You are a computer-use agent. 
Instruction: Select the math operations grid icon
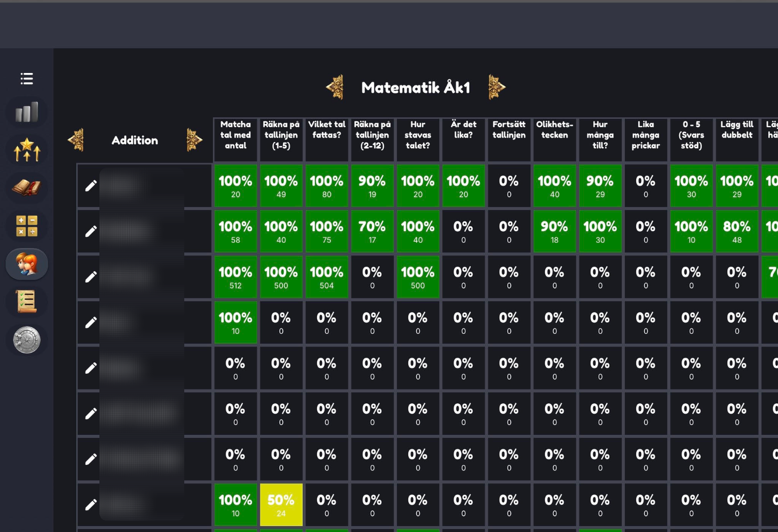click(27, 226)
